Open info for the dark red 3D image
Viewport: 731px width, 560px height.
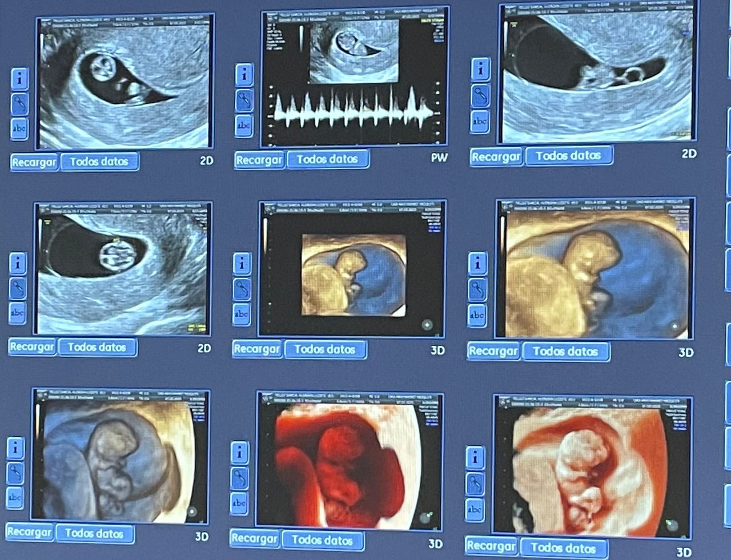click(239, 453)
